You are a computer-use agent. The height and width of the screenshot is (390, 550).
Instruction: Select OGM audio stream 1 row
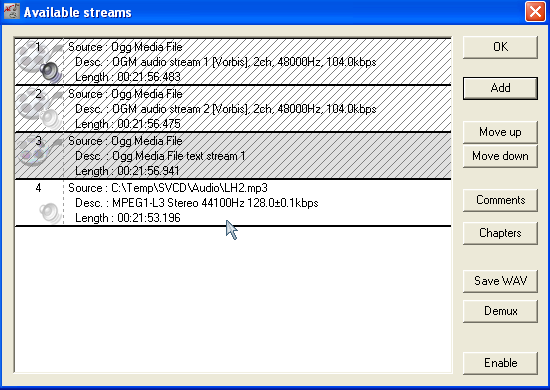233,62
